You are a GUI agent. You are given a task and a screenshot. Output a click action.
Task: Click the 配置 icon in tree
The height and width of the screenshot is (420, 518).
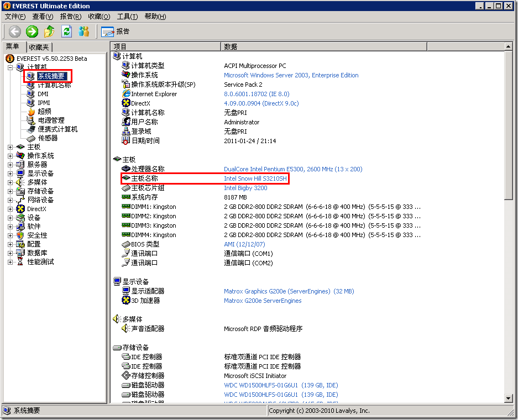click(20, 244)
